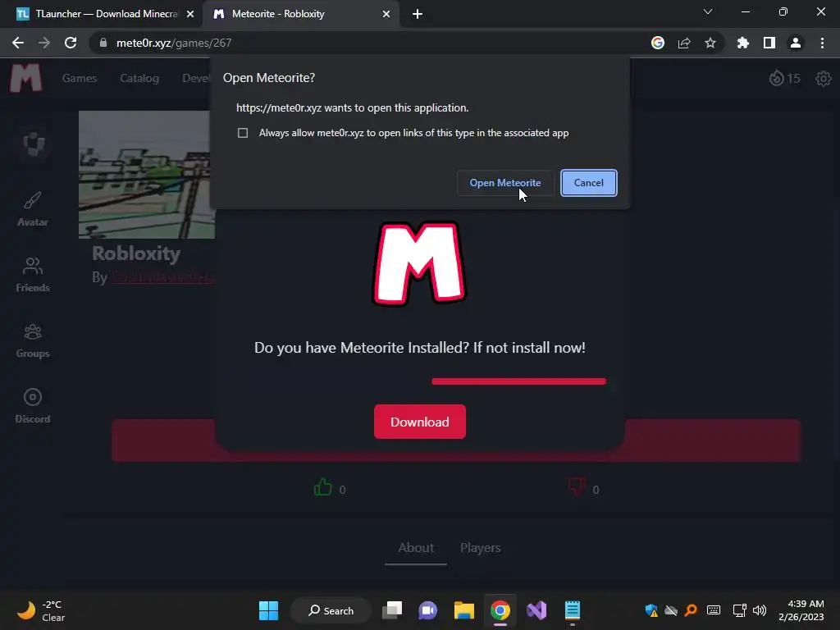Reload the page with the refresh icon
The image size is (840, 630).
pyautogui.click(x=71, y=43)
